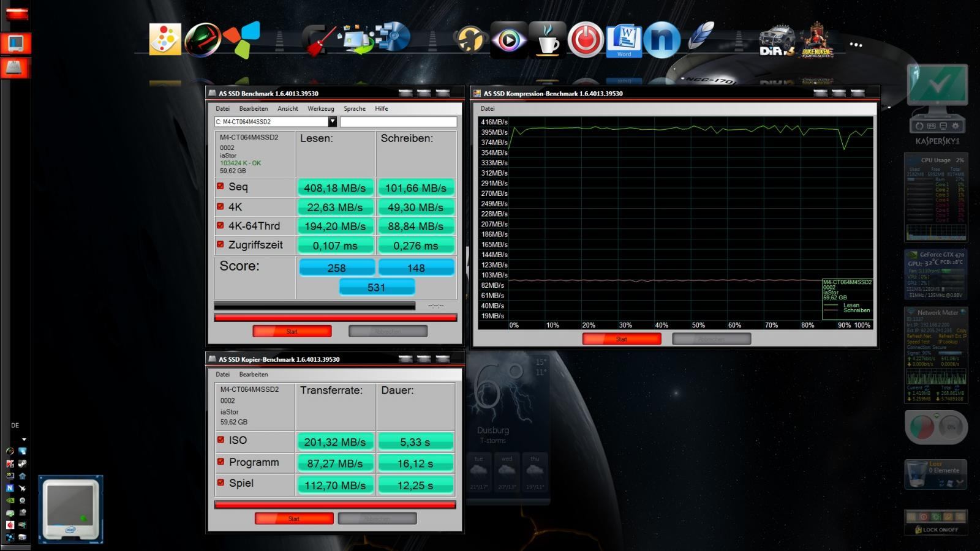Uncheck the 4K test checkbox
This screenshot has width=980, height=551.
click(221, 206)
